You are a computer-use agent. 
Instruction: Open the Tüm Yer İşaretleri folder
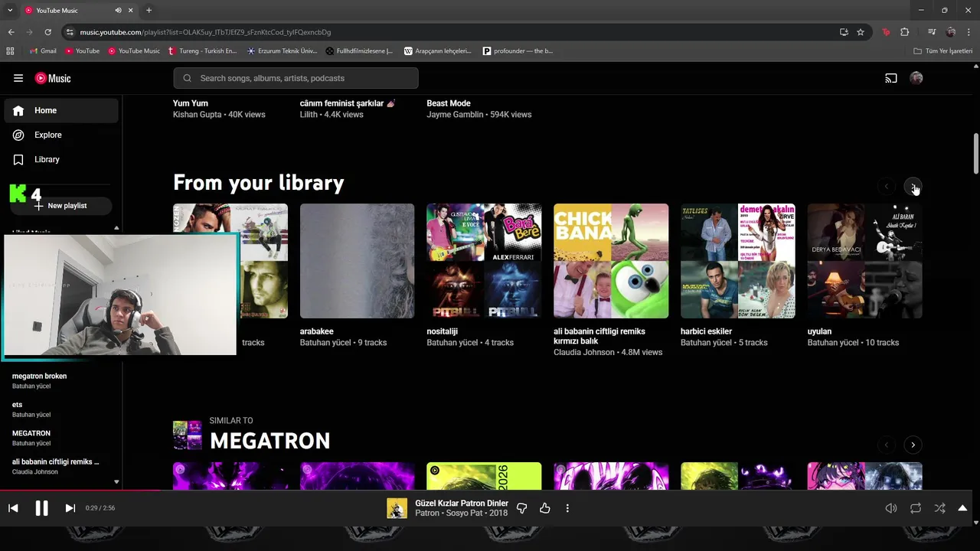[943, 51]
